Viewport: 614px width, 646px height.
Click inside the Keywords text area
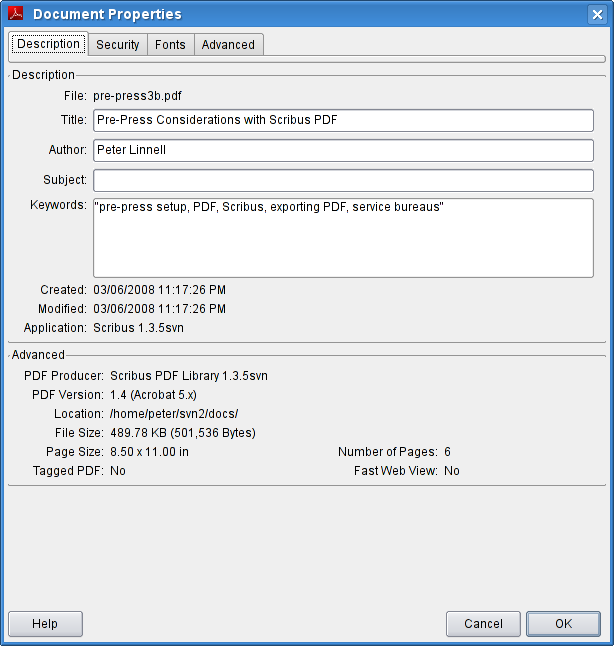[343, 238]
